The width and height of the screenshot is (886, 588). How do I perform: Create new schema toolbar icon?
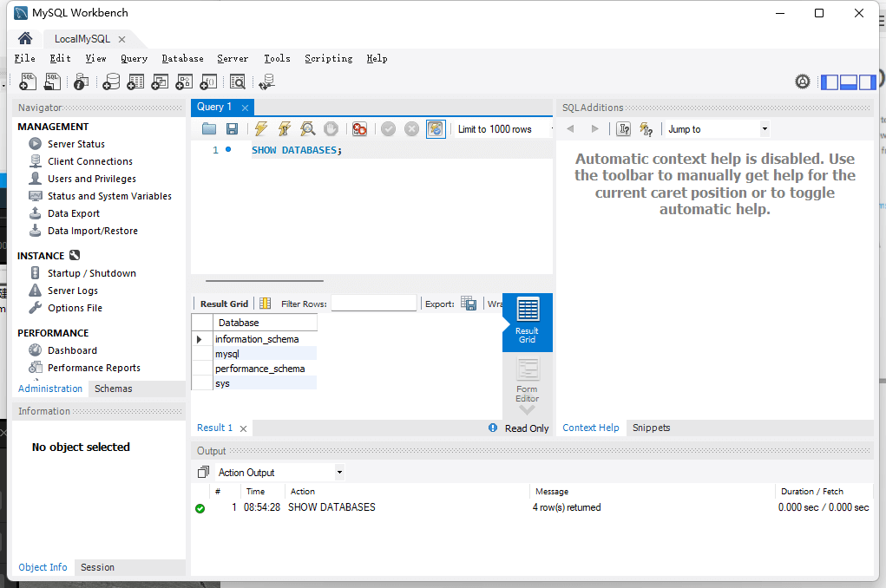(111, 82)
